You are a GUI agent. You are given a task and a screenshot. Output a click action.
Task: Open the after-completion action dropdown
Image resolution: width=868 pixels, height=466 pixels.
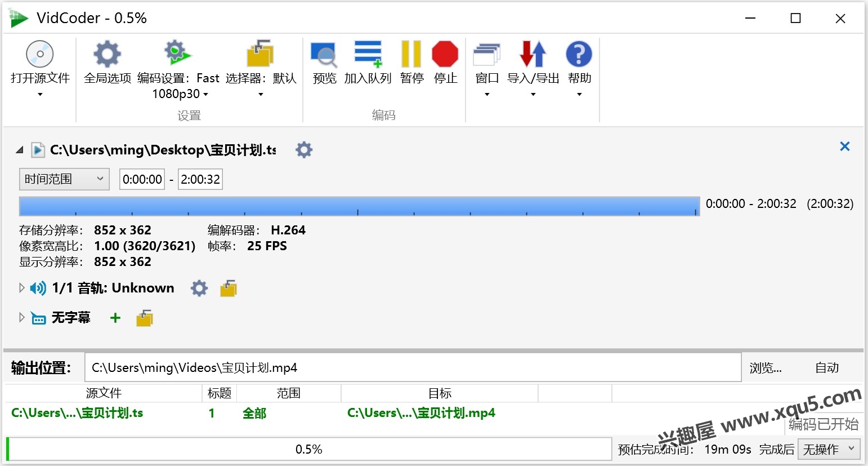tap(829, 449)
